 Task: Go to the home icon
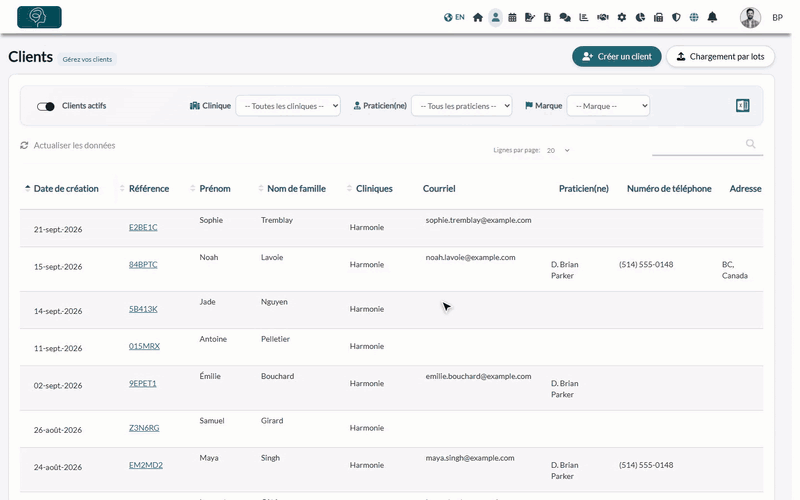click(478, 17)
